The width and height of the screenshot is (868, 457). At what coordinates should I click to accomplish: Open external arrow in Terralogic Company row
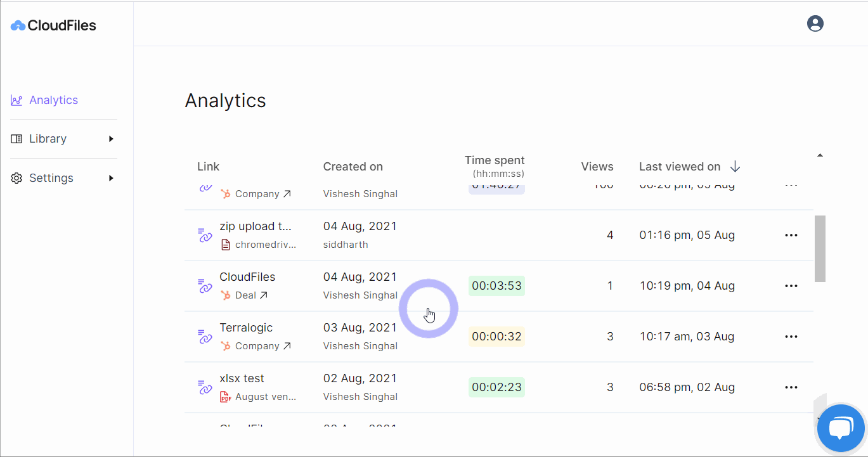(x=287, y=346)
